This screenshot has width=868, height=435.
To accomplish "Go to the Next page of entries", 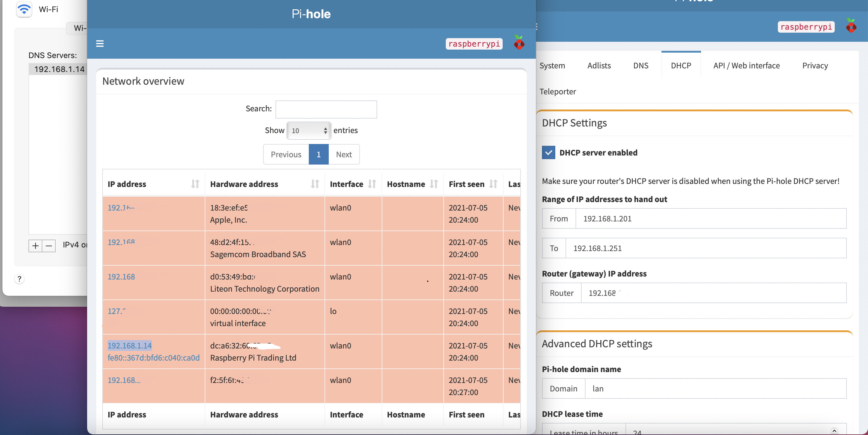I will (344, 155).
